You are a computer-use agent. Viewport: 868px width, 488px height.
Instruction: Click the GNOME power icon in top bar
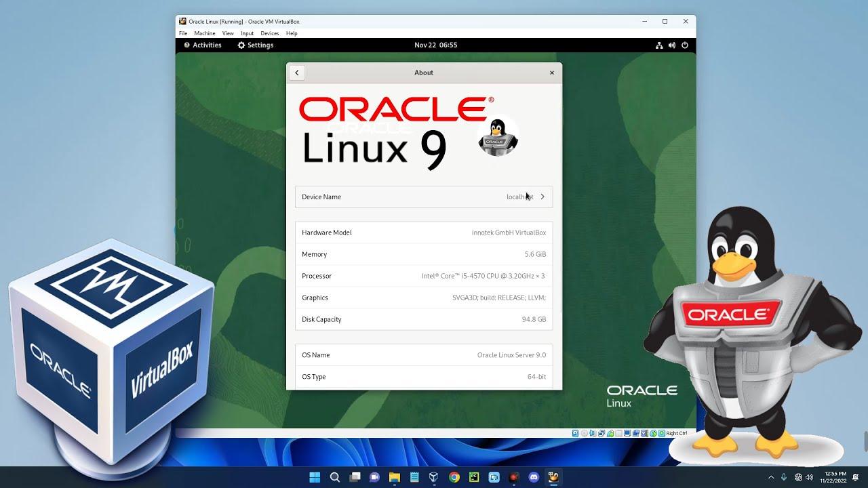tap(685, 45)
